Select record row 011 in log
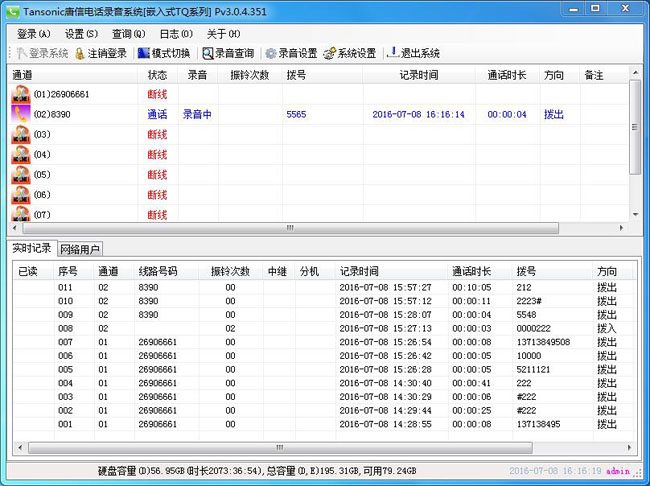This screenshot has width=650, height=486. click(67, 286)
